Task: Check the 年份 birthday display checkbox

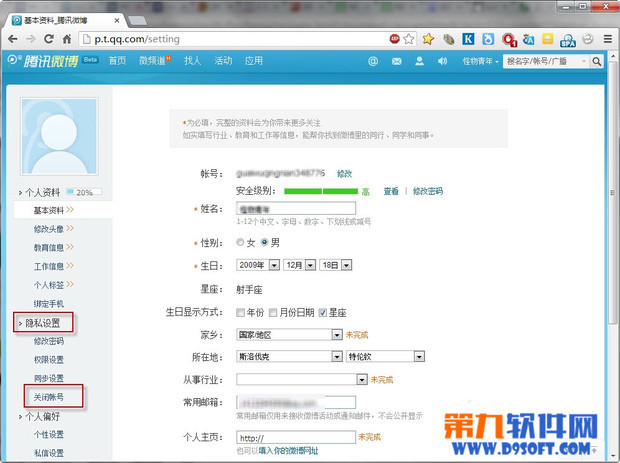Action: coord(240,312)
